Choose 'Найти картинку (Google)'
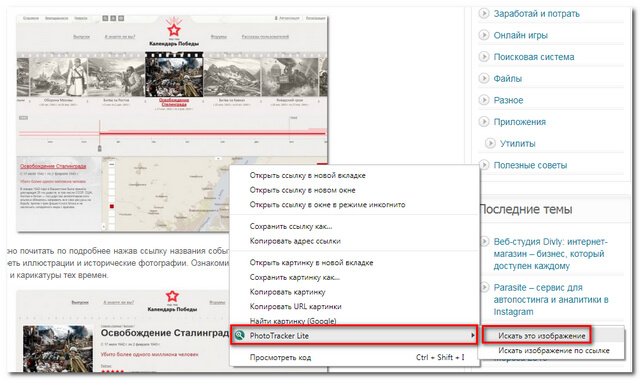Viewport: 640px width, 380px height. pos(293,321)
